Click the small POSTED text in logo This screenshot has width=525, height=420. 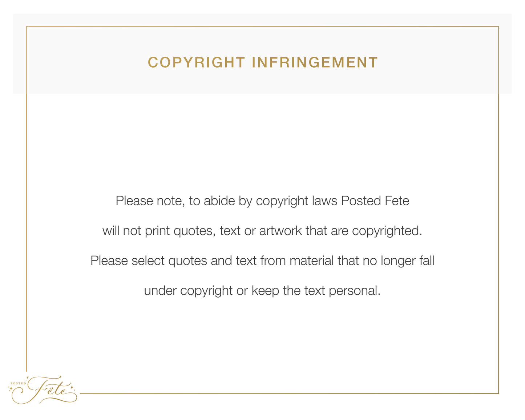18,383
